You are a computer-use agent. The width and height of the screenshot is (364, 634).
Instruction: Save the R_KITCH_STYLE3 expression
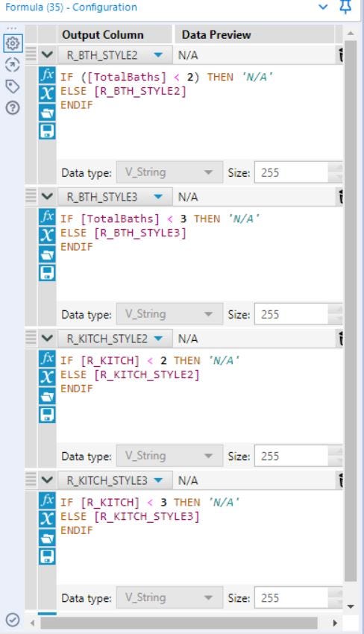pyautogui.click(x=47, y=556)
